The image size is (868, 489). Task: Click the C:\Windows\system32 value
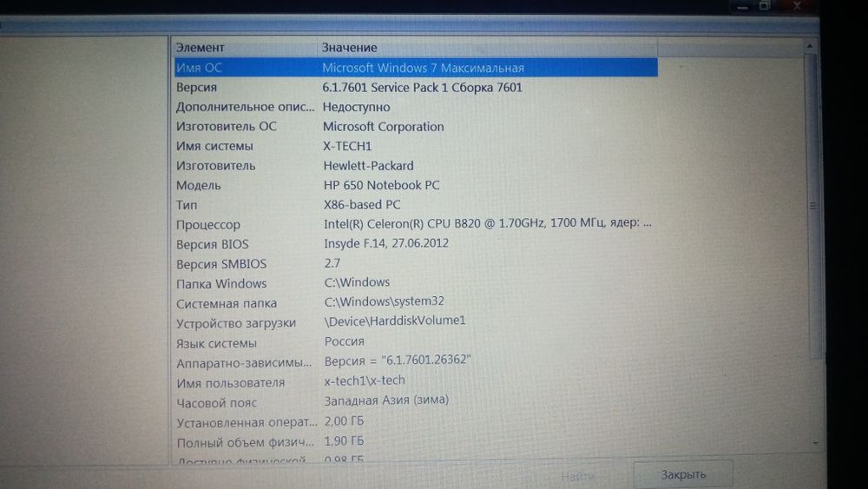click(x=385, y=301)
